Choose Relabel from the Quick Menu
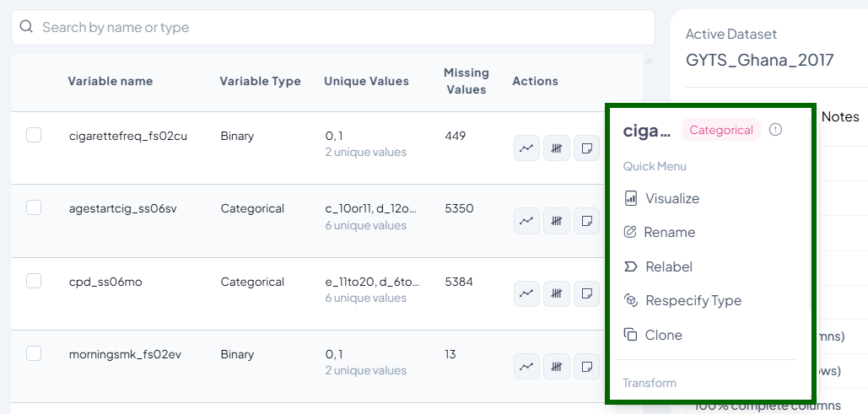Image resolution: width=868 pixels, height=414 pixels. (668, 267)
